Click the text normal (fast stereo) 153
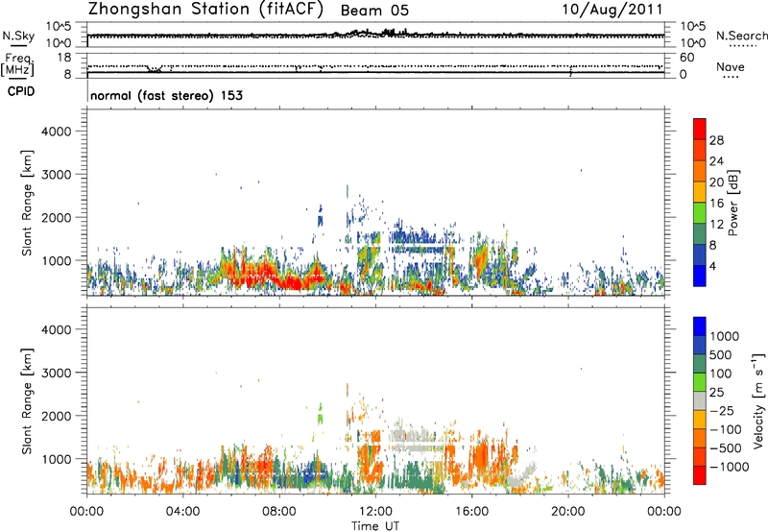The height and width of the screenshot is (532, 768). click(166, 95)
